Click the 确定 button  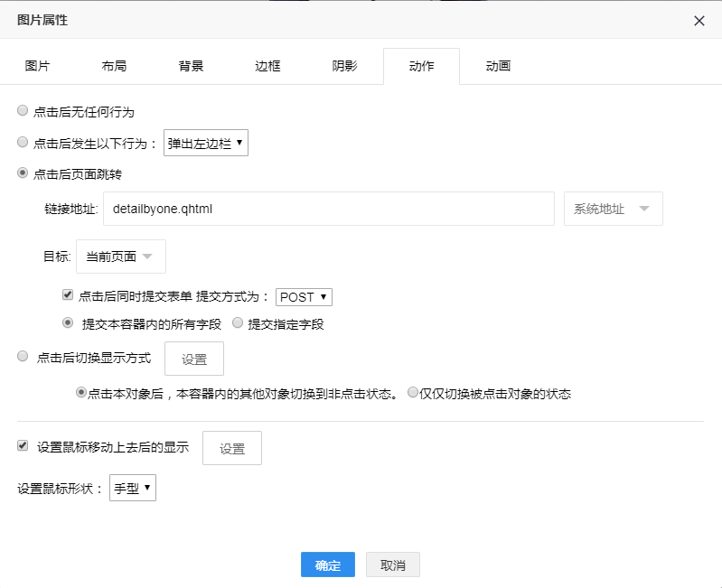pos(327,565)
